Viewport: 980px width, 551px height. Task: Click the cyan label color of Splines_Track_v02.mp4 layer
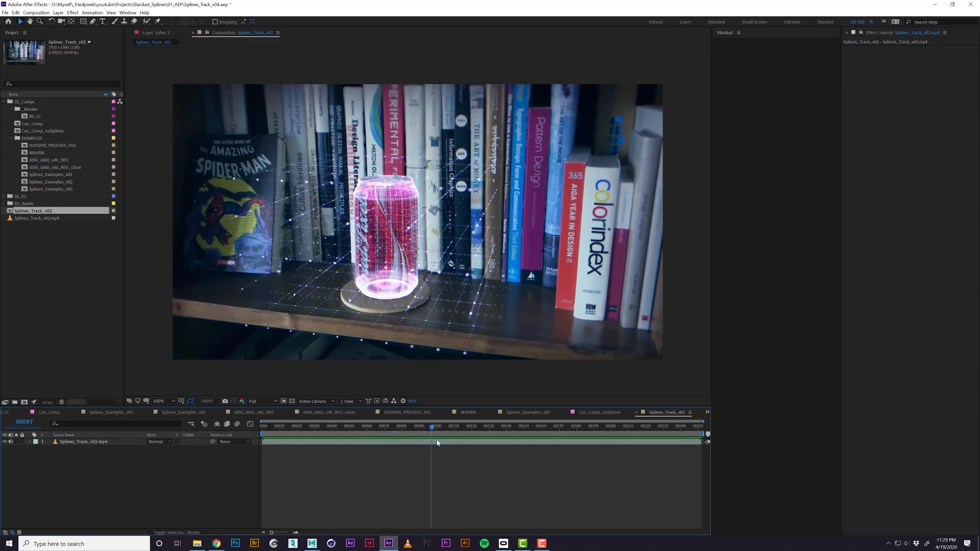pos(36,442)
